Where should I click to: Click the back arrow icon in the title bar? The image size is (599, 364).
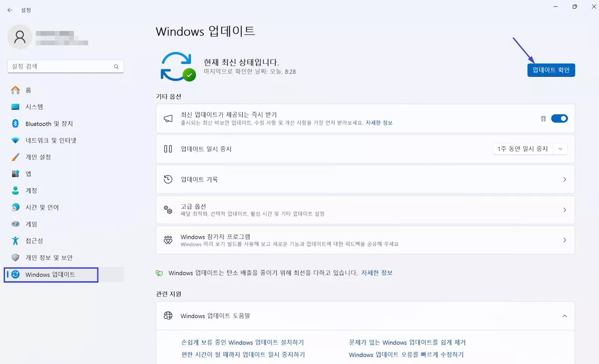pyautogui.click(x=10, y=10)
